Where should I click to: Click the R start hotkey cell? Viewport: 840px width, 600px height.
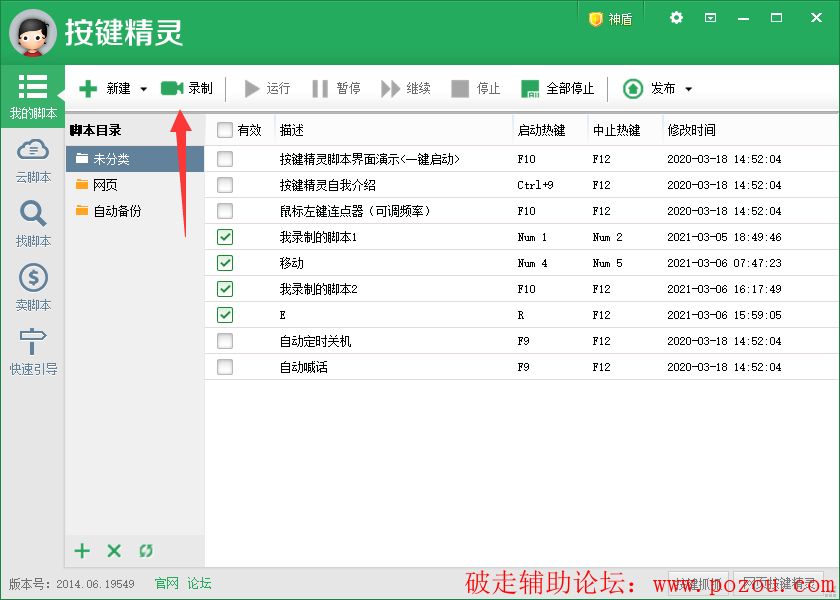(521, 315)
